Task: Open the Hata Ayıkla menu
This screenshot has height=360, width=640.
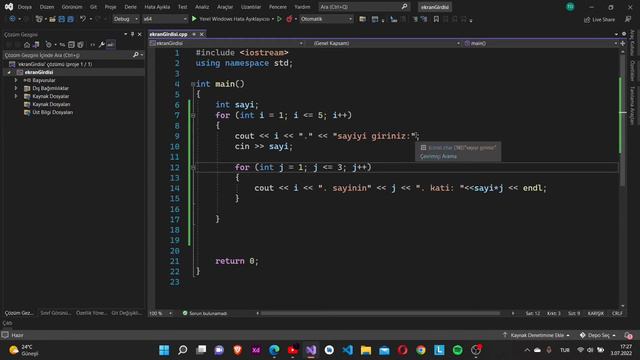Action: click(157, 7)
